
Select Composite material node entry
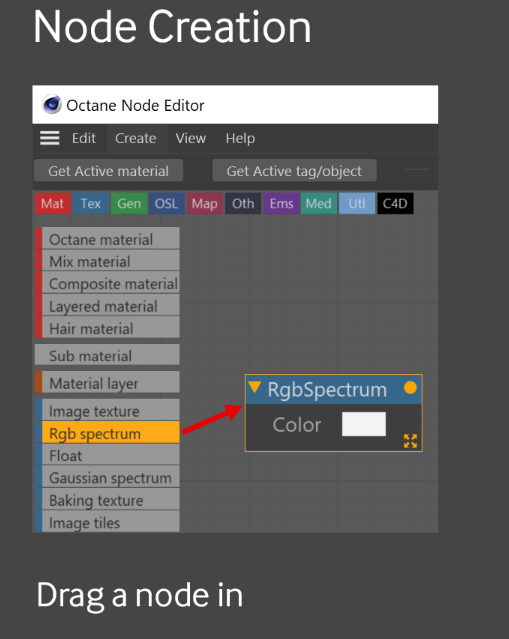(107, 283)
